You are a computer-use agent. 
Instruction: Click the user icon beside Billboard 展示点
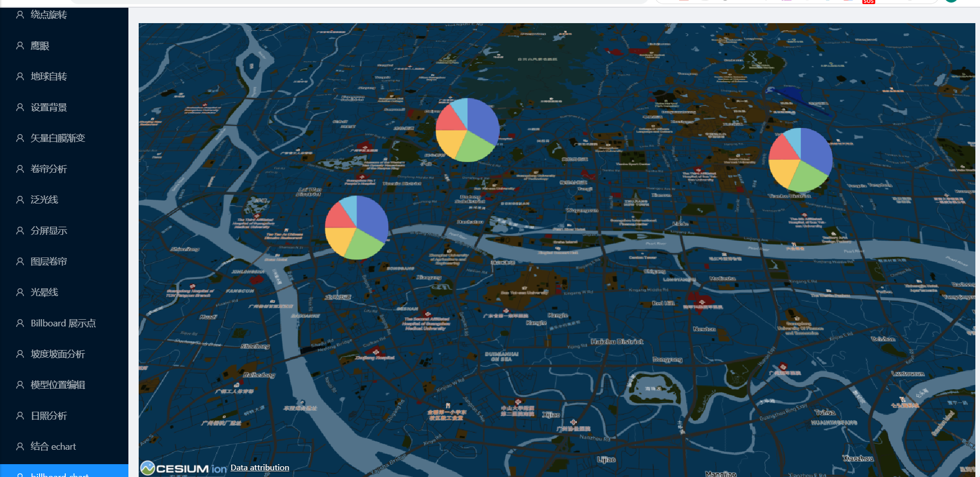click(20, 323)
